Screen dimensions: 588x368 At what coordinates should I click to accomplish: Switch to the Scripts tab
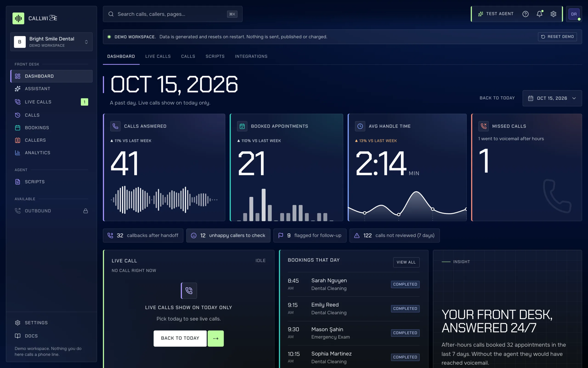coord(215,56)
